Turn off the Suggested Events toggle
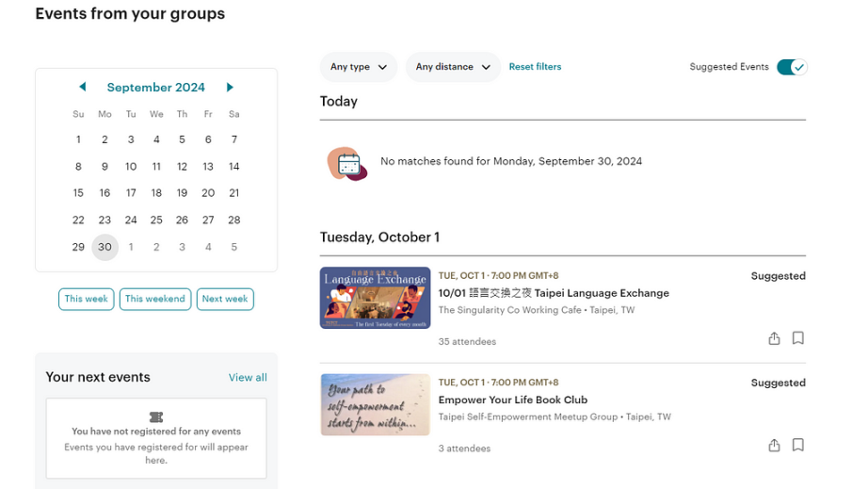This screenshot has height=489, width=868. coord(792,67)
